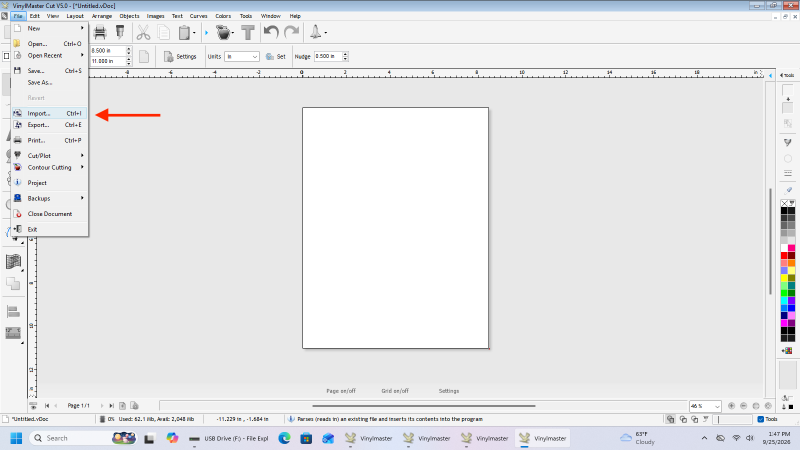Click the Windows Start button
The height and width of the screenshot is (450, 800).
point(16,438)
